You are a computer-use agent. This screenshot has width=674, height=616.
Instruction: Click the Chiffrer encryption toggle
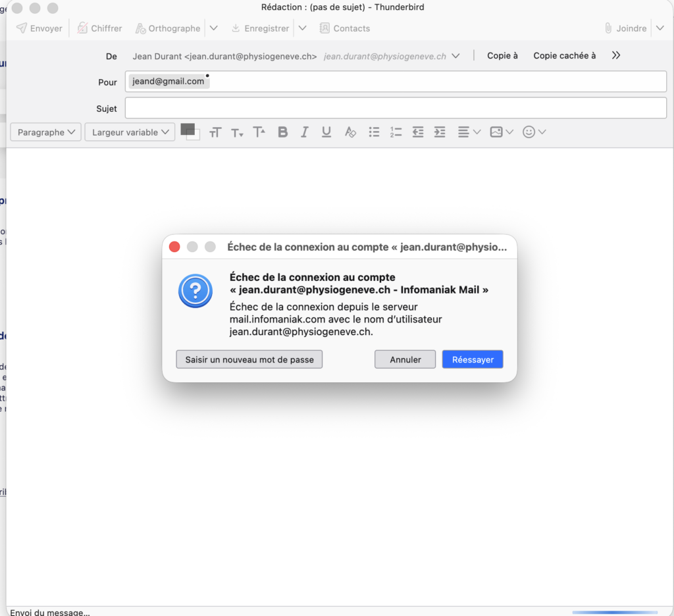tap(99, 28)
